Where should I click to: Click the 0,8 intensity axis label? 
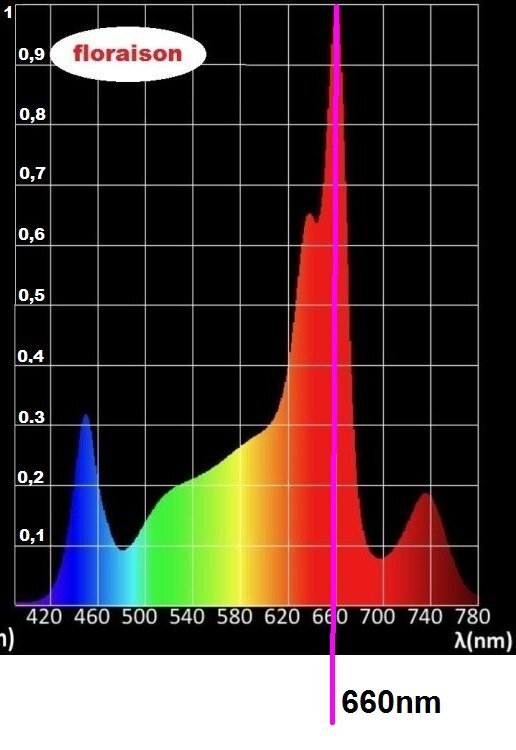(x=33, y=115)
